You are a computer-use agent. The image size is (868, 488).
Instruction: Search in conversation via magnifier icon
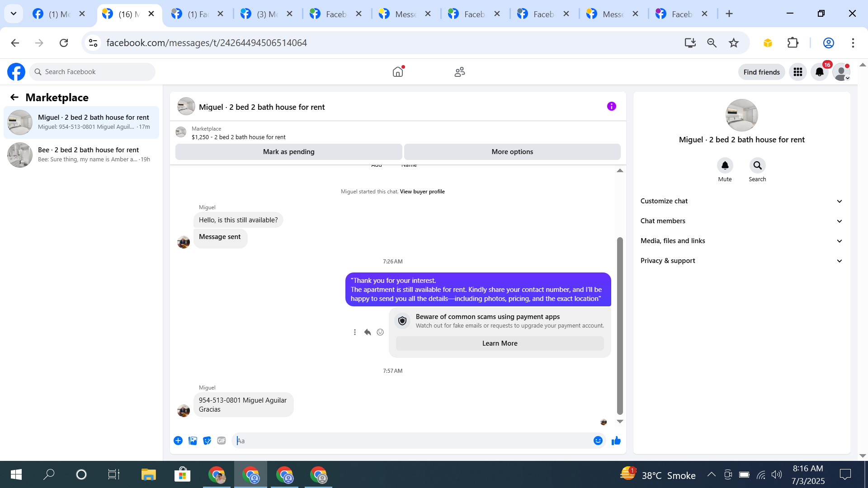click(757, 165)
